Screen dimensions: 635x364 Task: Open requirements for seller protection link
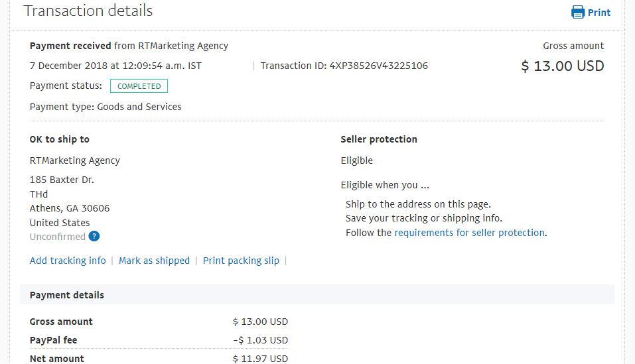(469, 233)
